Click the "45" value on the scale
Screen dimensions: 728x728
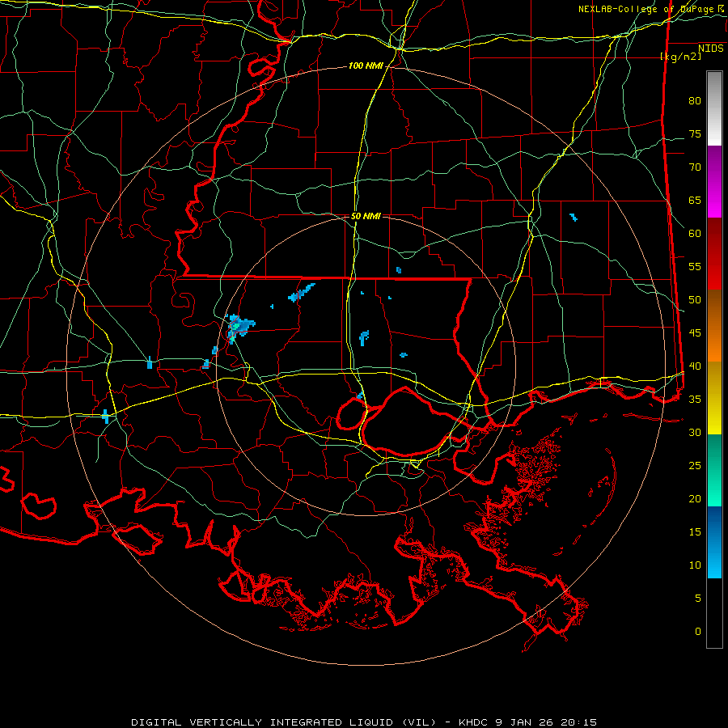coord(695,333)
